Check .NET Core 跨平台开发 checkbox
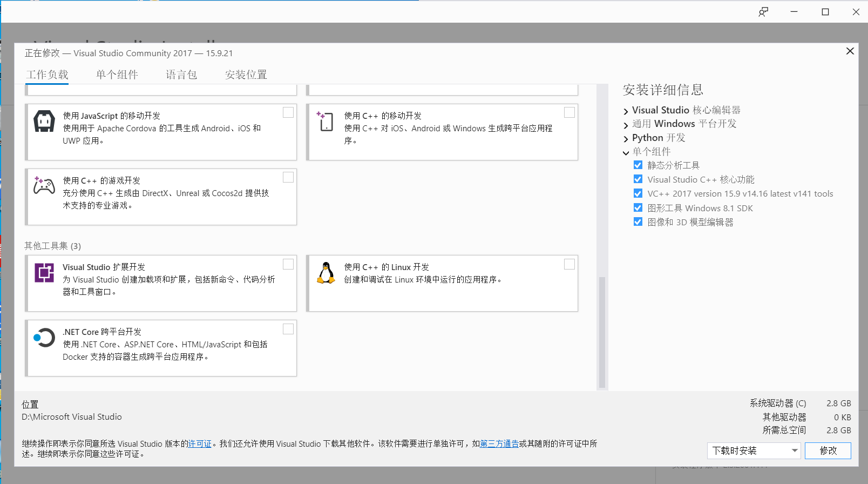 point(288,329)
